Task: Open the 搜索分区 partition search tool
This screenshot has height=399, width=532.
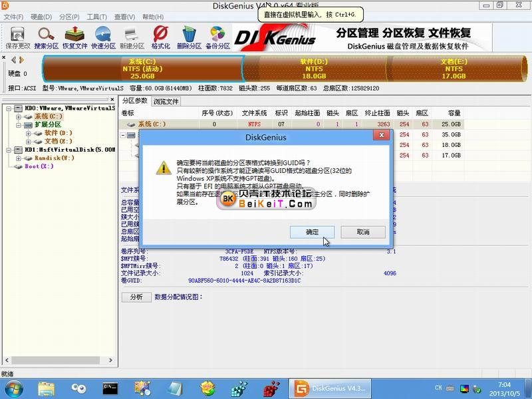Action: (46, 38)
